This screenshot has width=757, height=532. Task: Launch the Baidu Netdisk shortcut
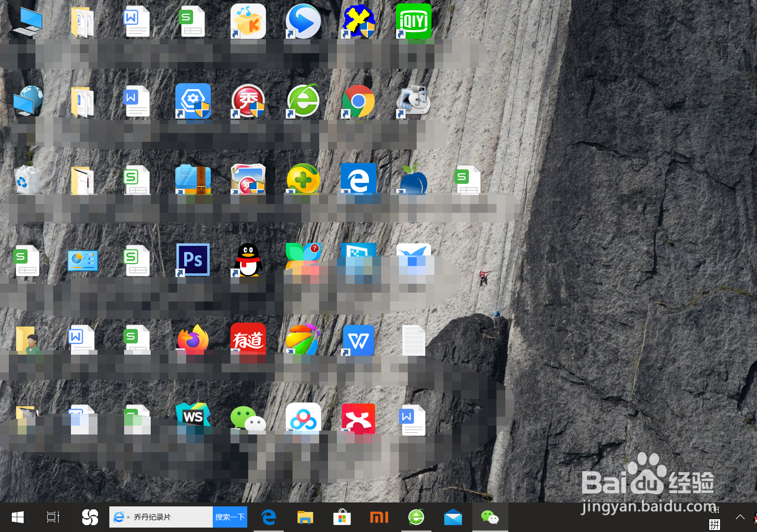[303, 419]
